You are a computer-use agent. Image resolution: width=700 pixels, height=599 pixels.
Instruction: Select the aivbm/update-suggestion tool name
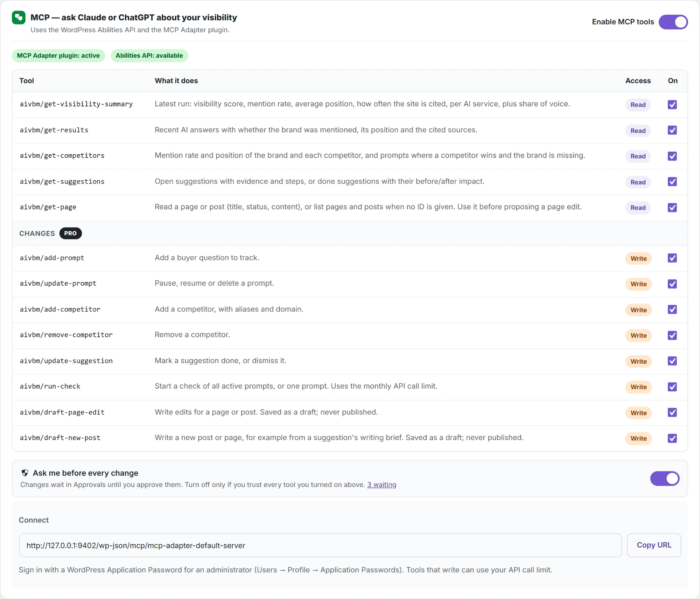[x=66, y=361]
